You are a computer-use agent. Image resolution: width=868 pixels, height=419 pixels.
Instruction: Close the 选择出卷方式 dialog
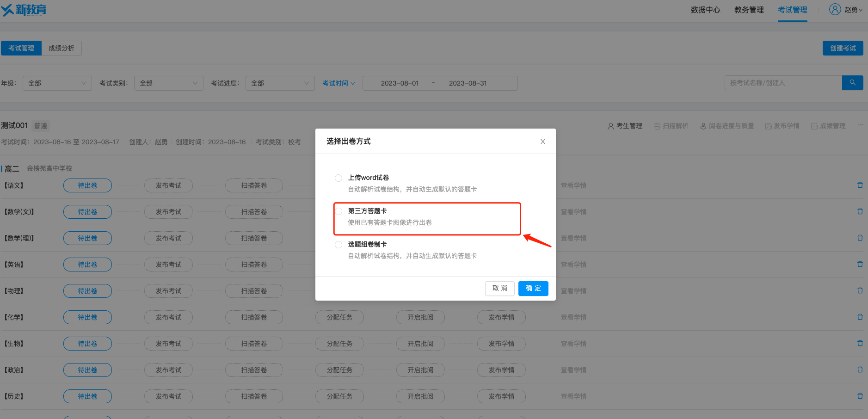click(x=542, y=142)
